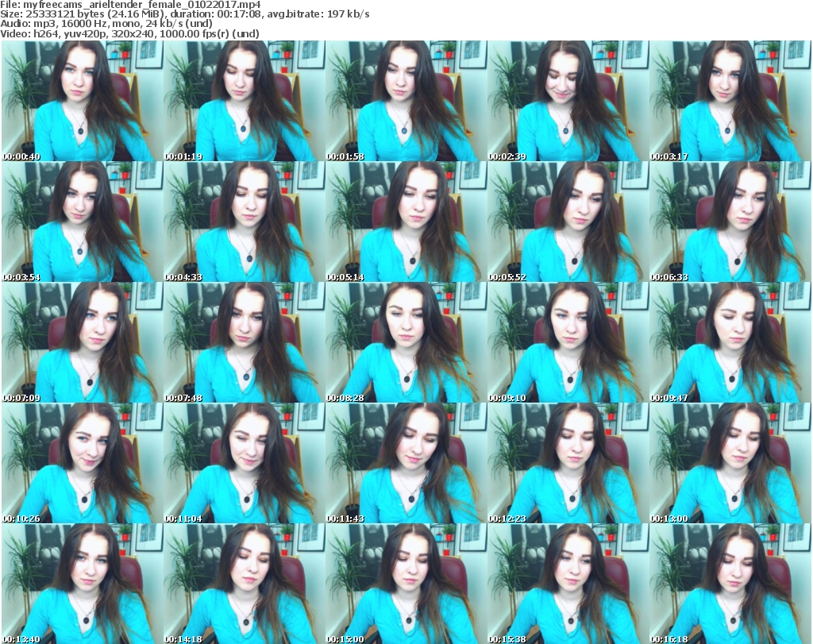
Task: Pick the preview frame at 00:08:28
Action: [x=406, y=343]
